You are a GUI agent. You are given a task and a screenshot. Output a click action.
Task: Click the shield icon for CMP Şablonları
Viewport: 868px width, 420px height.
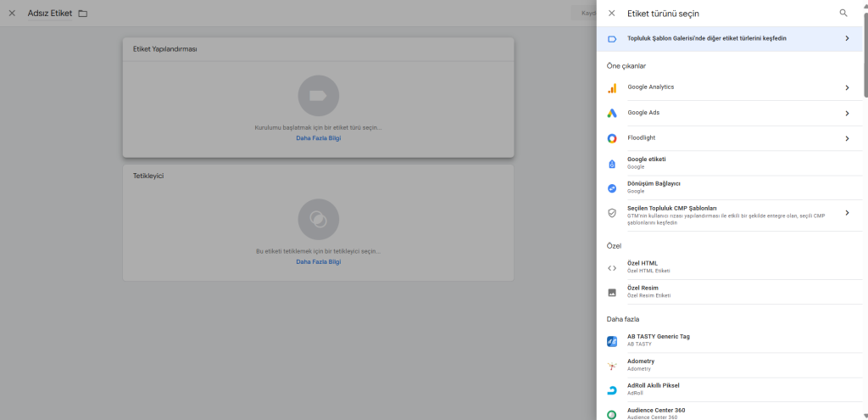[x=612, y=213]
